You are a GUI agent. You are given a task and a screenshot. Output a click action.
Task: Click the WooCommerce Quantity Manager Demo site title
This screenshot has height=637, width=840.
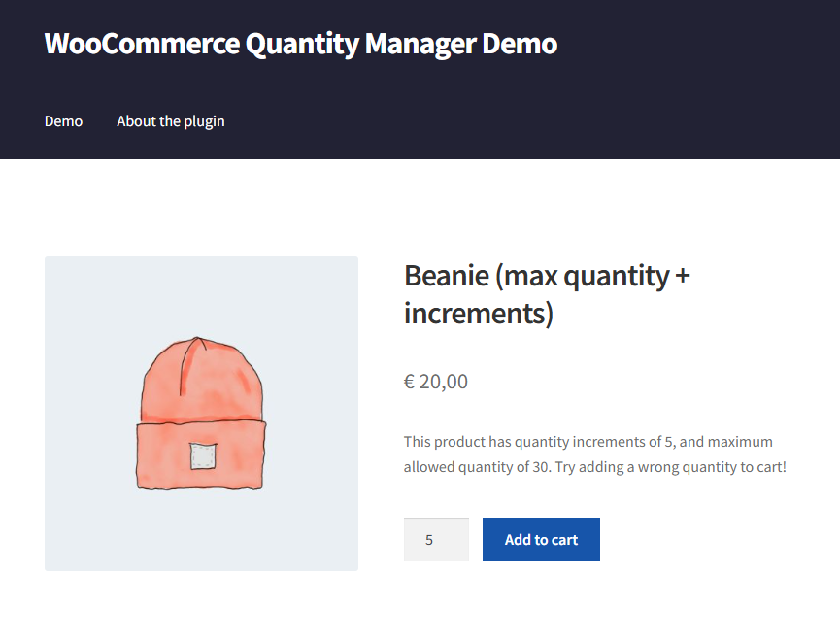[x=300, y=44]
